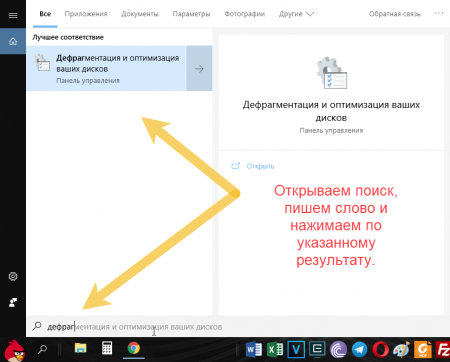Switch to the Фотографии tab
Viewport: 450px width, 362px height.
(x=245, y=14)
